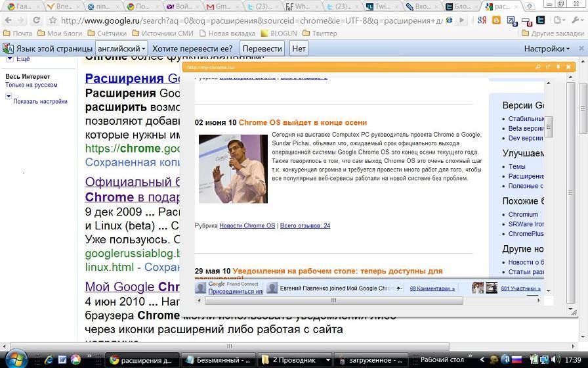Launch Picasa from quick launch
Image resolution: width=588 pixels, height=368 pixels.
(75, 359)
